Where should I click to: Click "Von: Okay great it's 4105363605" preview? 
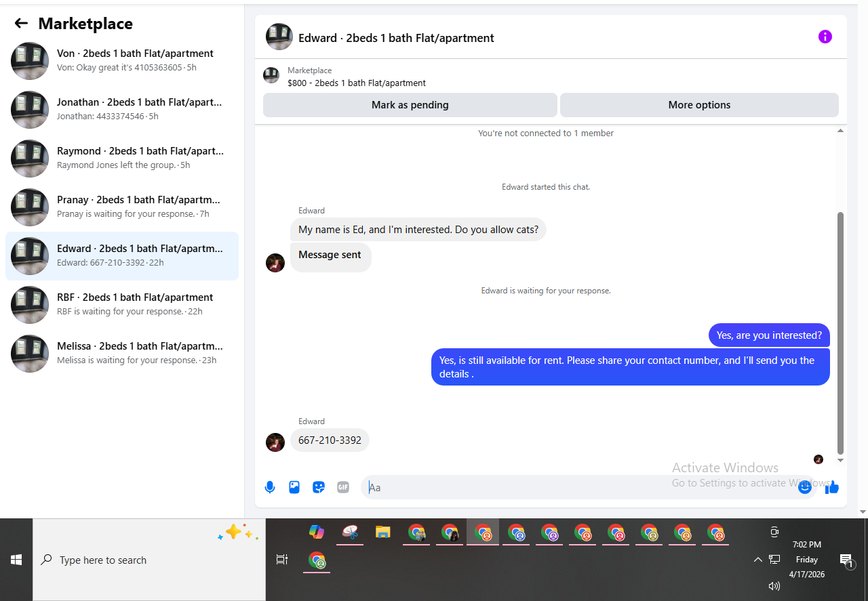point(119,68)
